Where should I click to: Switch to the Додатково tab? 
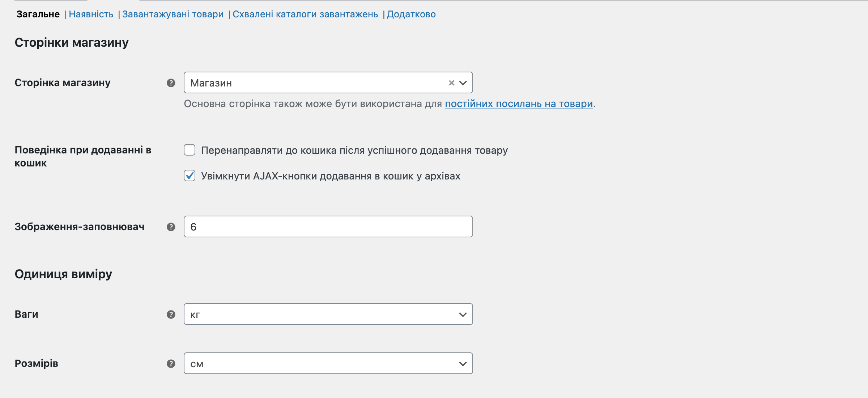[411, 14]
